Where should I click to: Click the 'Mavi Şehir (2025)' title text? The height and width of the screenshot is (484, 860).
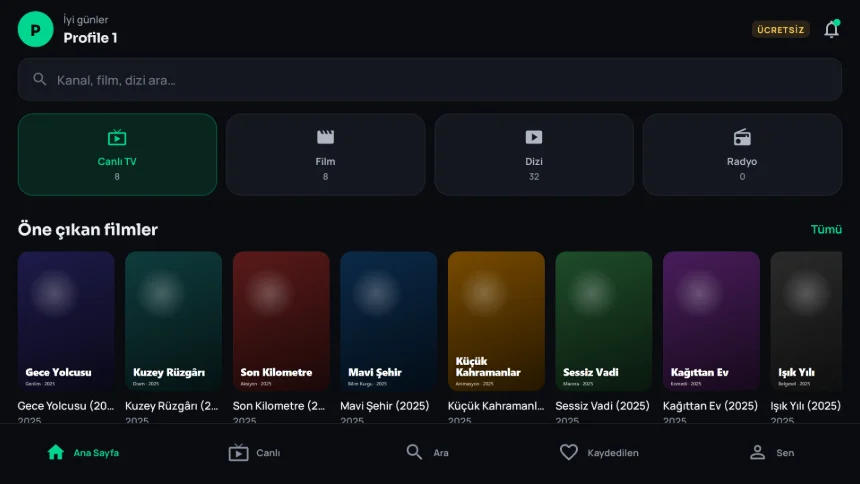384,406
